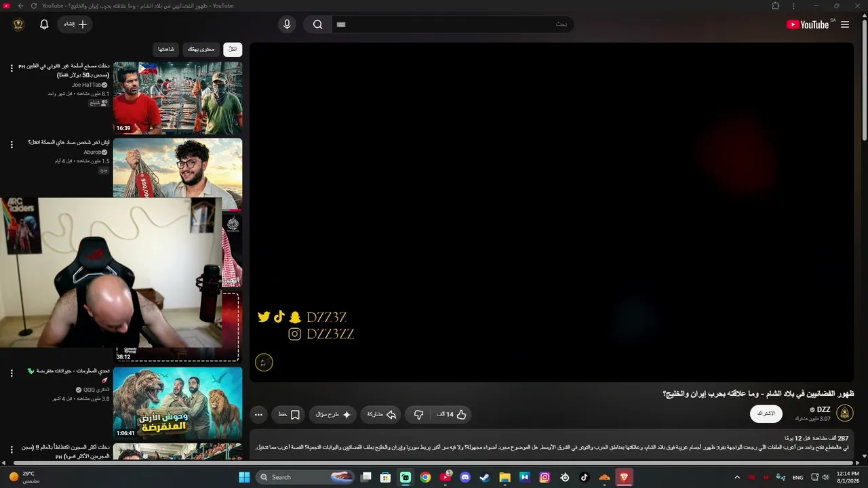868x488 pixels.
Task: Select the 'الكل' filter chip
Action: (x=233, y=49)
